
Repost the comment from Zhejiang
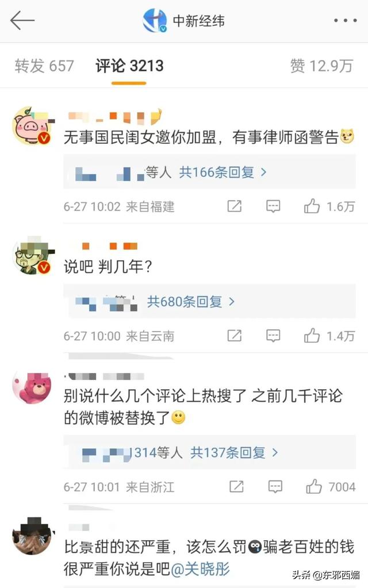tap(236, 486)
